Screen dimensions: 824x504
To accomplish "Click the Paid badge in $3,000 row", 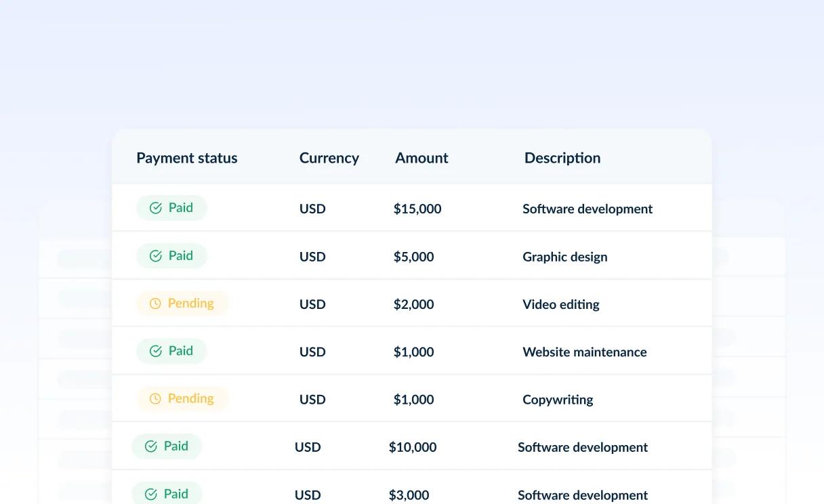I will click(x=167, y=494).
